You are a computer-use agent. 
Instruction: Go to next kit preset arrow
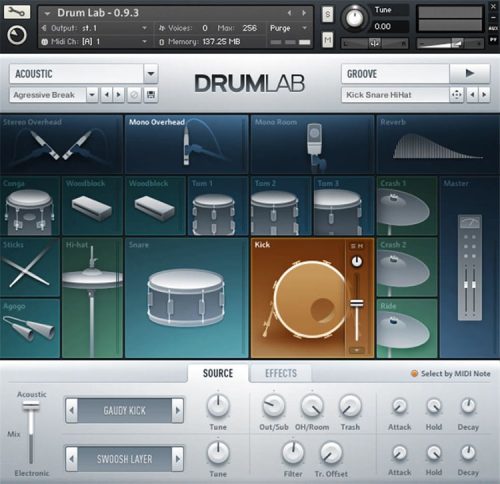[x=118, y=95]
